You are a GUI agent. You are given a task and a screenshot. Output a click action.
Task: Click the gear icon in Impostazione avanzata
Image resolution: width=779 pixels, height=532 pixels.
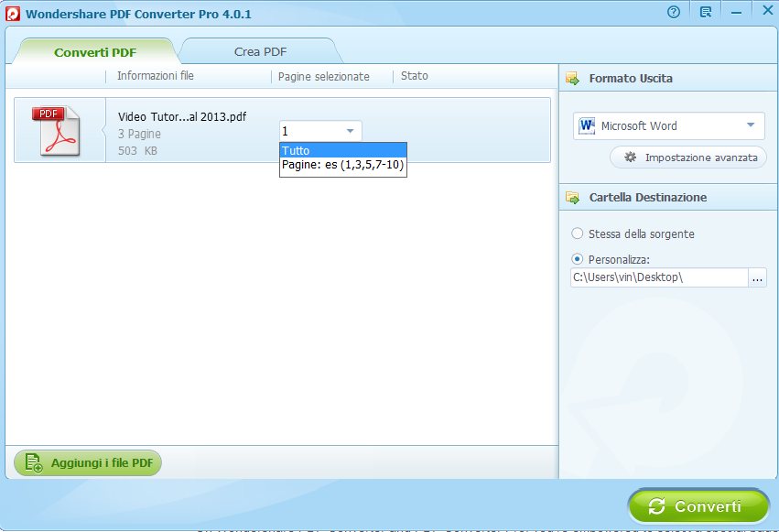[x=630, y=157]
